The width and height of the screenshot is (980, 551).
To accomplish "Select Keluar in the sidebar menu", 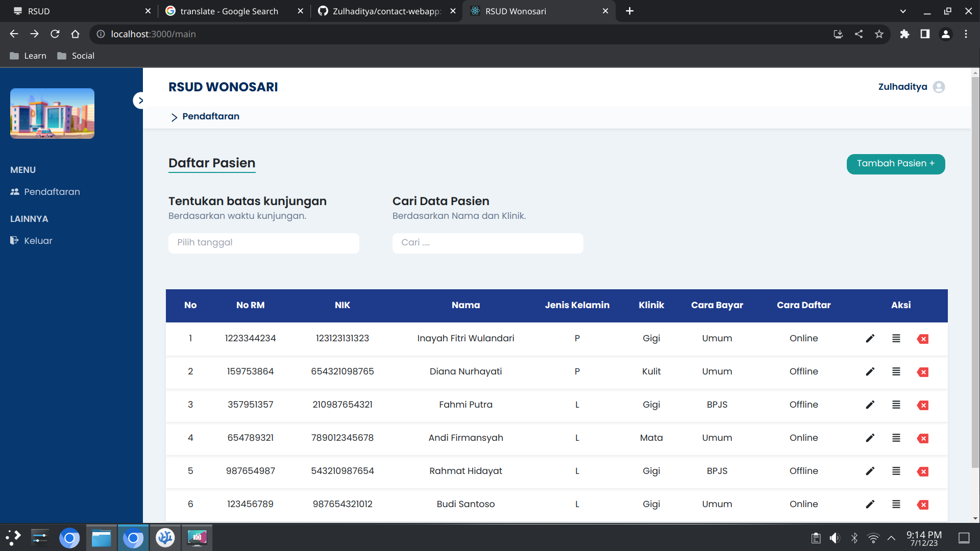I will tap(38, 241).
